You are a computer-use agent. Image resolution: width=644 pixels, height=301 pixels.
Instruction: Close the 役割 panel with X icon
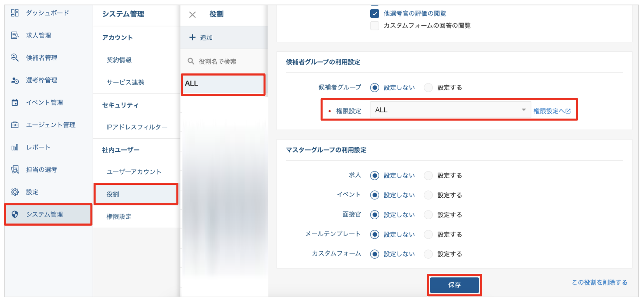tap(192, 15)
